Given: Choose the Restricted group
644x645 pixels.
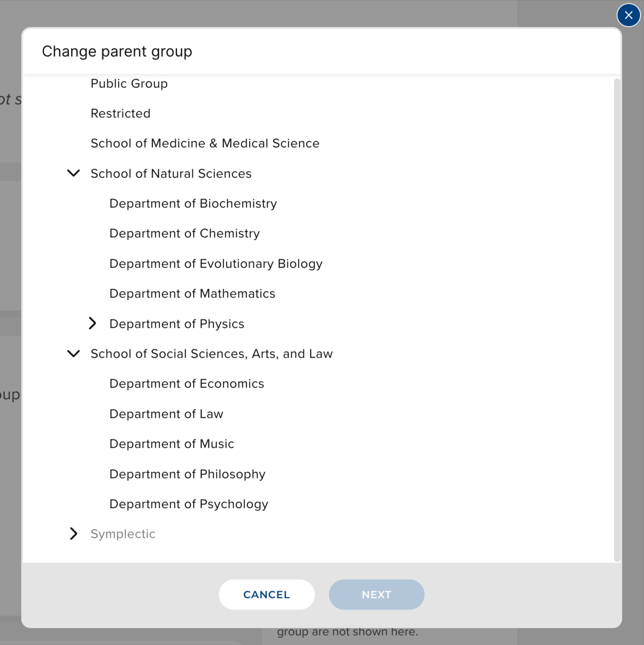Looking at the screenshot, I should coord(120,114).
